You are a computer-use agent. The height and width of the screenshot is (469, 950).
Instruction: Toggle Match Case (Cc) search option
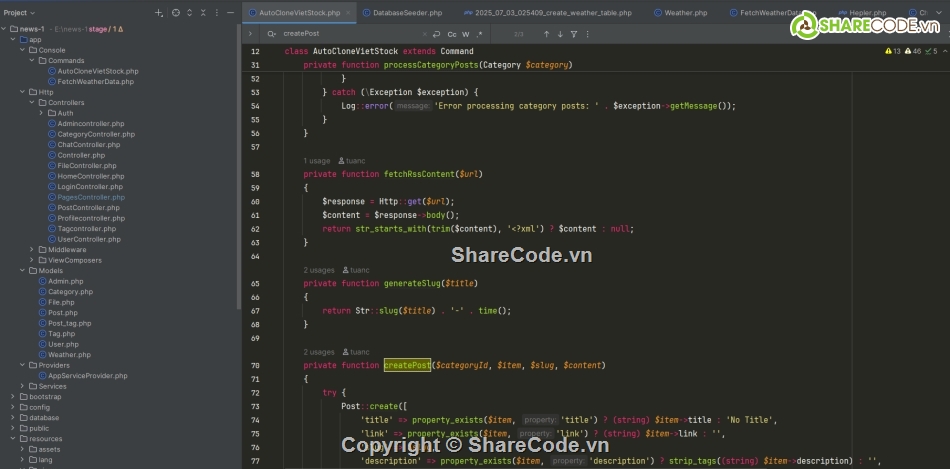coord(452,35)
